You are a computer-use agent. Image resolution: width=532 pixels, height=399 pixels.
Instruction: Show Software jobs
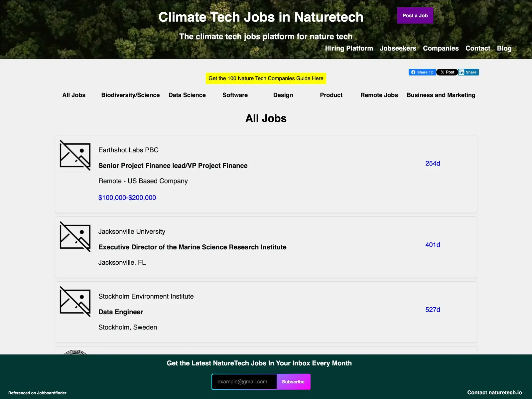point(235,95)
